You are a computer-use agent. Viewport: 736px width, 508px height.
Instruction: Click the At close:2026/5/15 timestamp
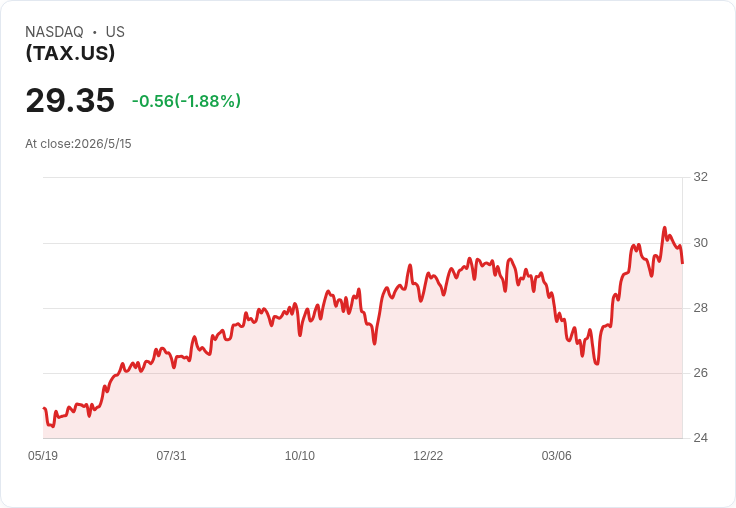point(78,144)
